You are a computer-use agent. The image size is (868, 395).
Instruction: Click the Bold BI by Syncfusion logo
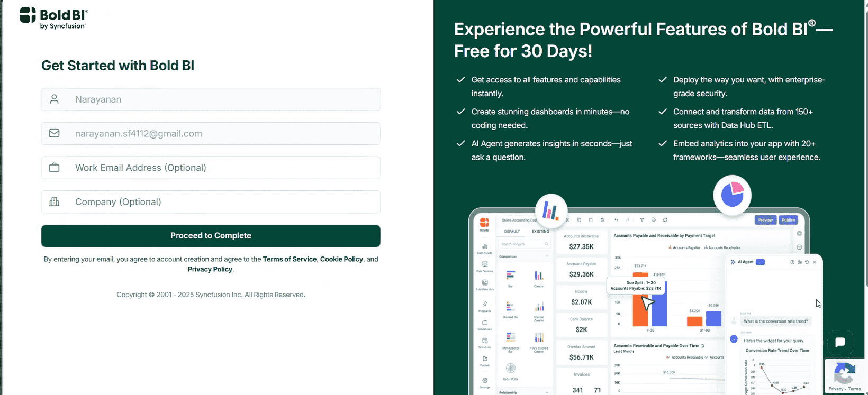(x=53, y=18)
